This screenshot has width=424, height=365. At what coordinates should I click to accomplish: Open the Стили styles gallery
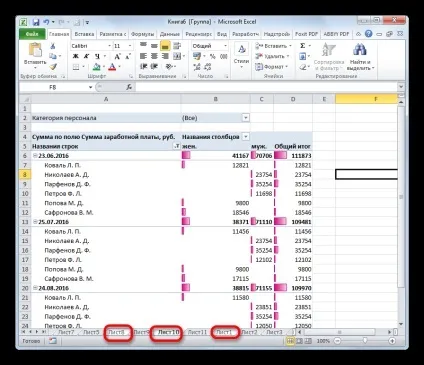pos(242,55)
